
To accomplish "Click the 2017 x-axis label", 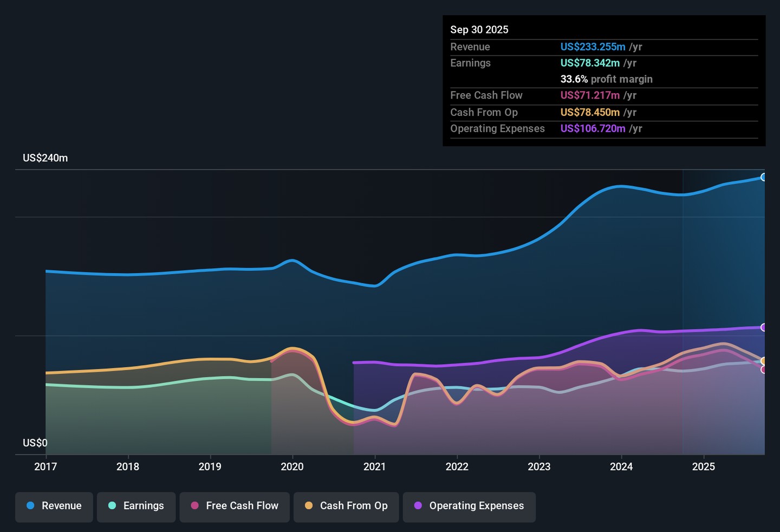I will click(x=45, y=466).
